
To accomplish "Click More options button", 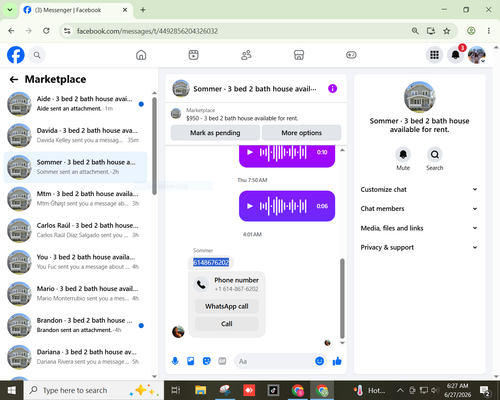I will [x=301, y=133].
